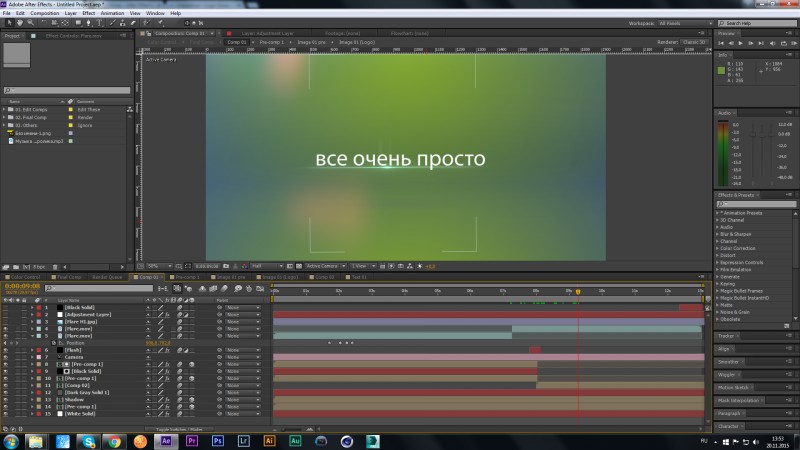The height and width of the screenshot is (450, 800).
Task: Toggle 3D switch for Shadow layer
Action: click(192, 399)
